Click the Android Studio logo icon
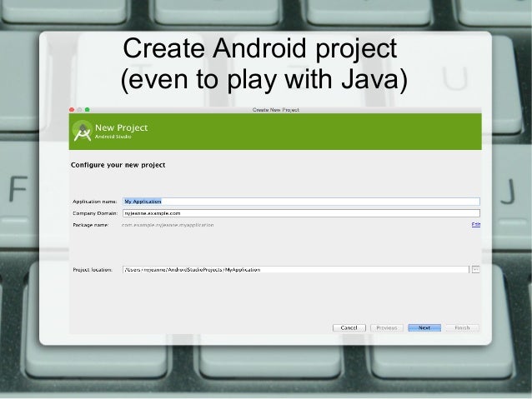The width and height of the screenshot is (532, 399). click(x=83, y=131)
